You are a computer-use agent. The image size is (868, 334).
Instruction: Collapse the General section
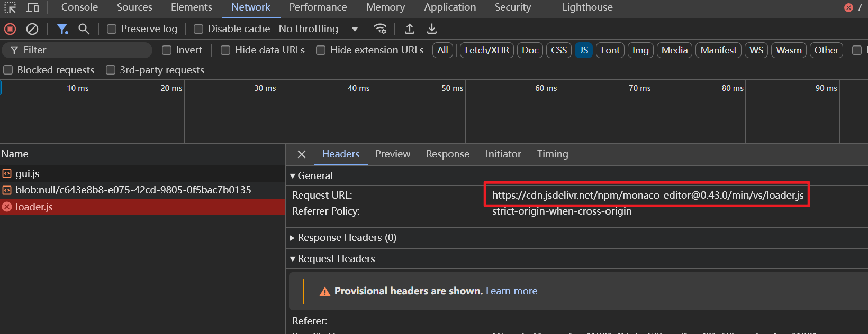coord(311,175)
